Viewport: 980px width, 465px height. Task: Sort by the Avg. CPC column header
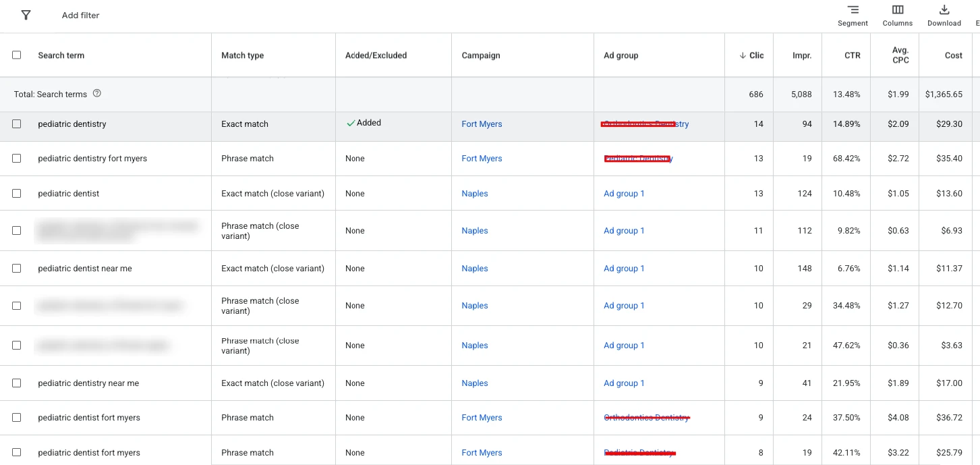point(900,55)
